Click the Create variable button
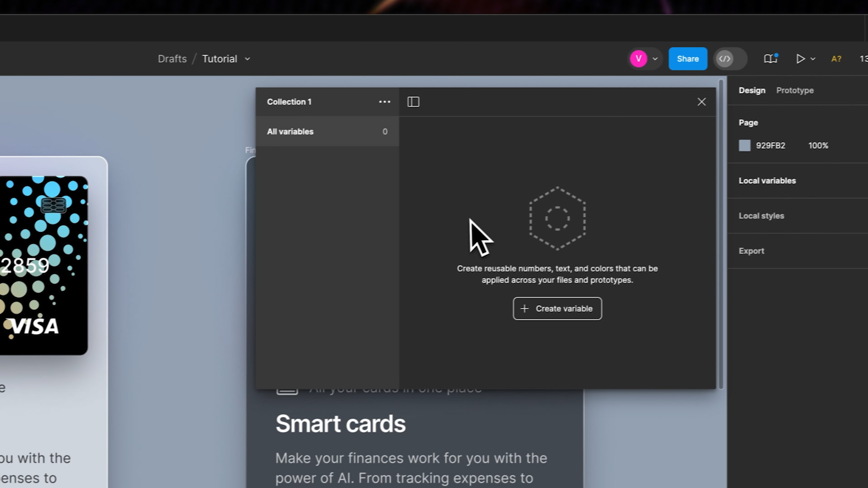Screen dimensions: 868x488 pos(557,308)
